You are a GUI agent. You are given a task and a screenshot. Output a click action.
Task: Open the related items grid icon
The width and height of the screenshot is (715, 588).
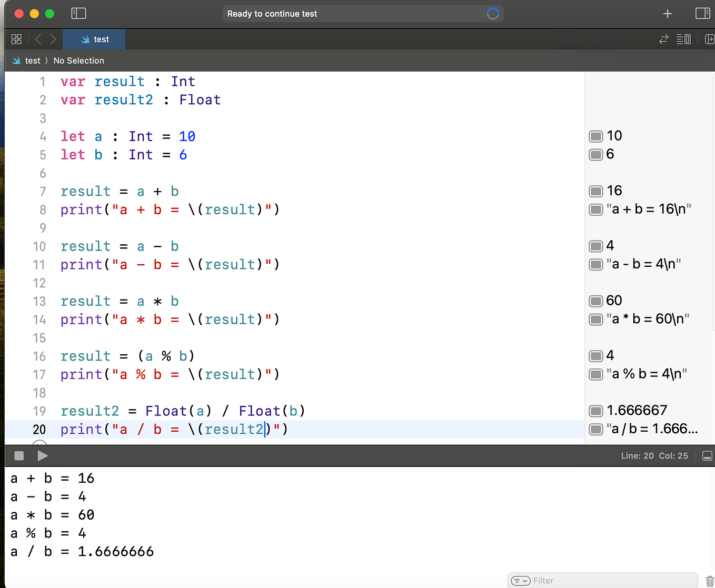coord(16,38)
